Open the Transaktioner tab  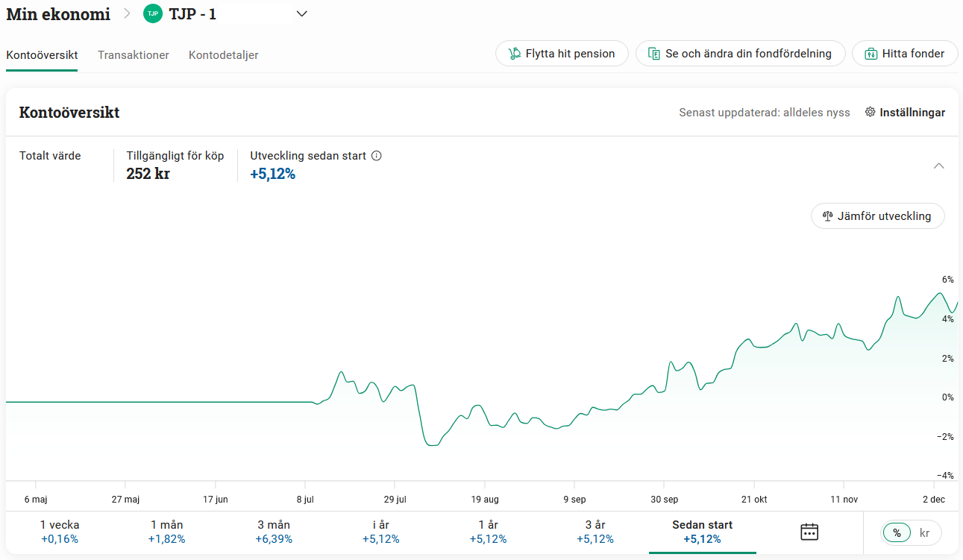coord(133,55)
